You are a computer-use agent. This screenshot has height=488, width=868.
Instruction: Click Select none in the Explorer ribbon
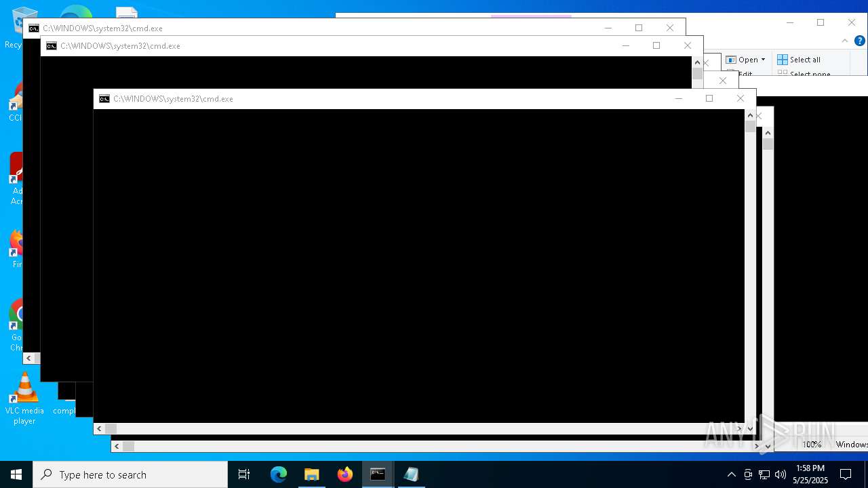coord(804,73)
